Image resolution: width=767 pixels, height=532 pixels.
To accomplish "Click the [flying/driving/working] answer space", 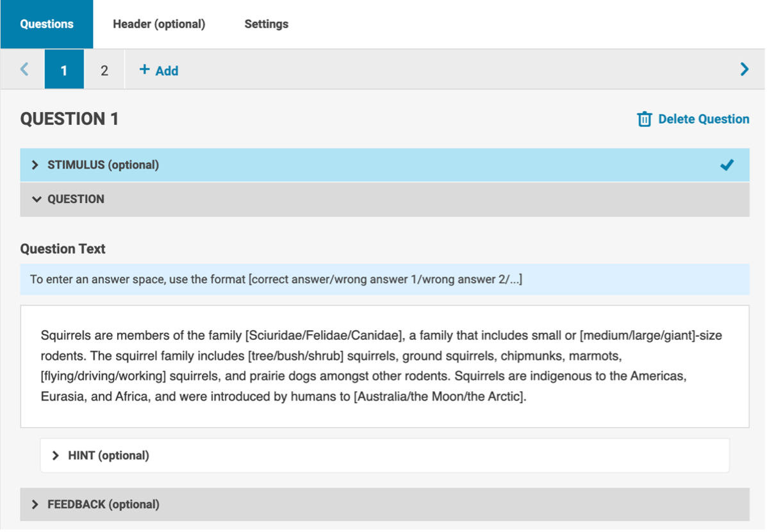I will (x=104, y=376).
